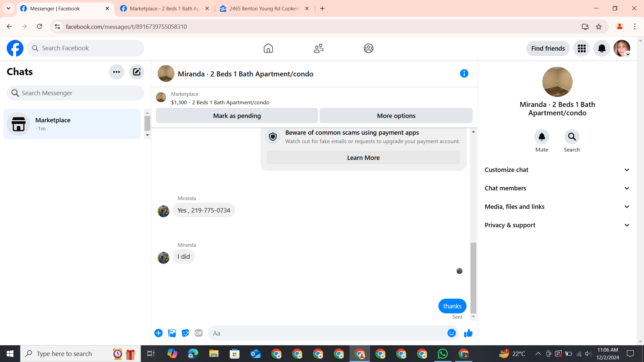The image size is (644, 362).
Task: Open the Windows Start menu
Action: click(x=10, y=354)
